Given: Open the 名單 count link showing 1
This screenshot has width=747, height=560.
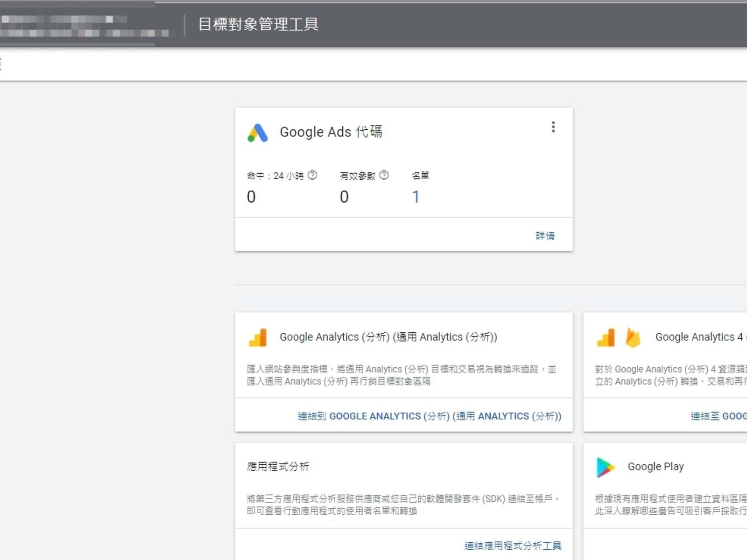Looking at the screenshot, I should [416, 196].
